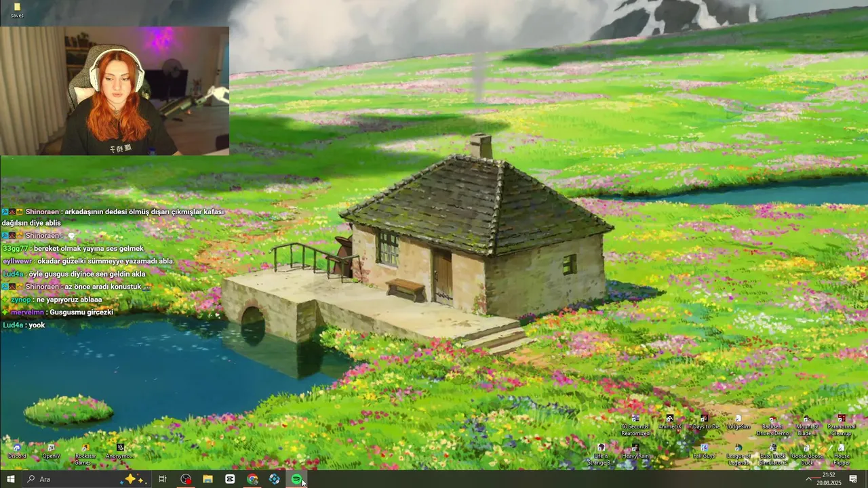Launch the Mount & Blade shortcut
Viewport: 868px width, 488px height.
coord(807,426)
